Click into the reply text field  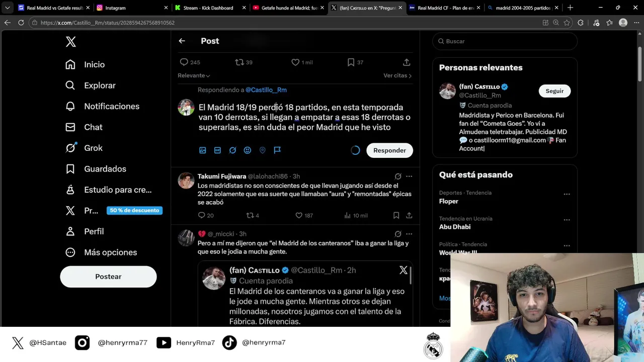coord(304,117)
